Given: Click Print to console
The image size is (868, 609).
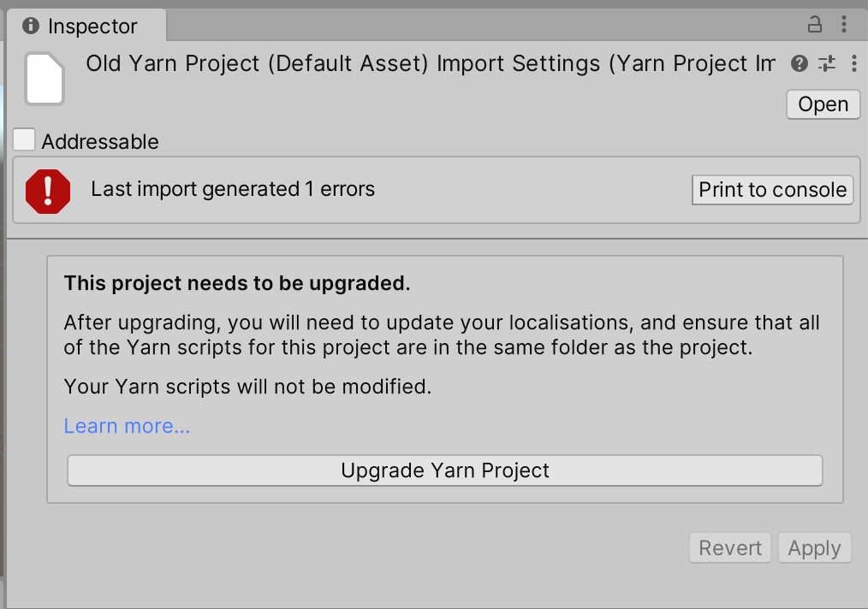Looking at the screenshot, I should coord(772,190).
